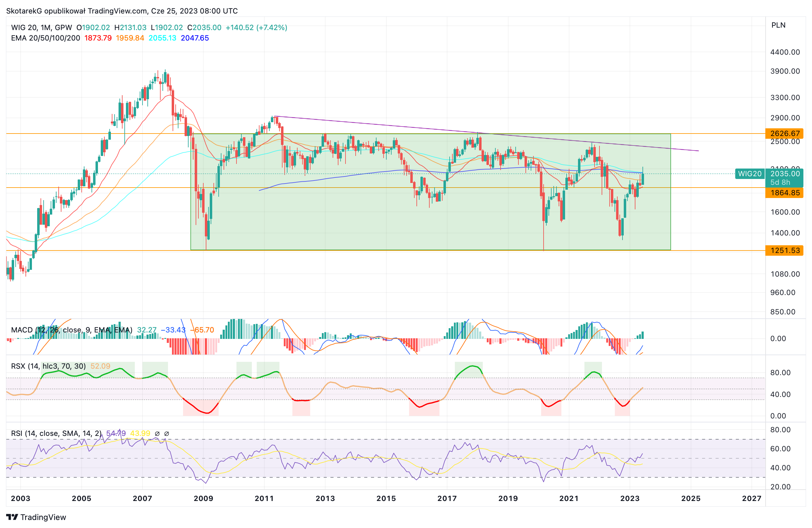Click the first empty-set symbol next to the RSI values
812x528 pixels.
coord(157,433)
